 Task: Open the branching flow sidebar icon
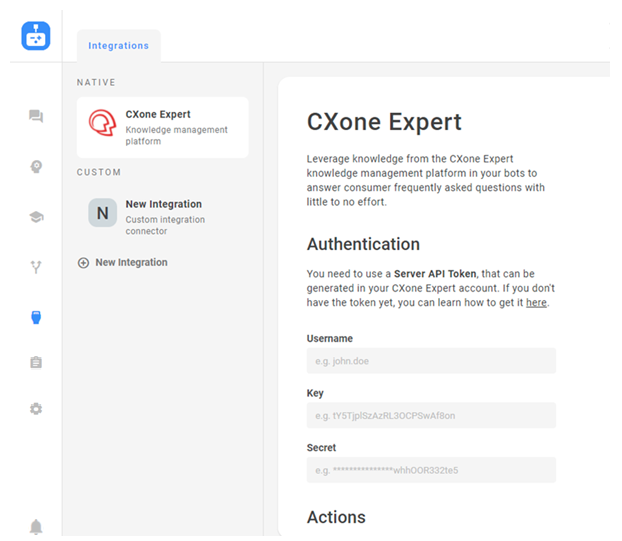coord(36,267)
